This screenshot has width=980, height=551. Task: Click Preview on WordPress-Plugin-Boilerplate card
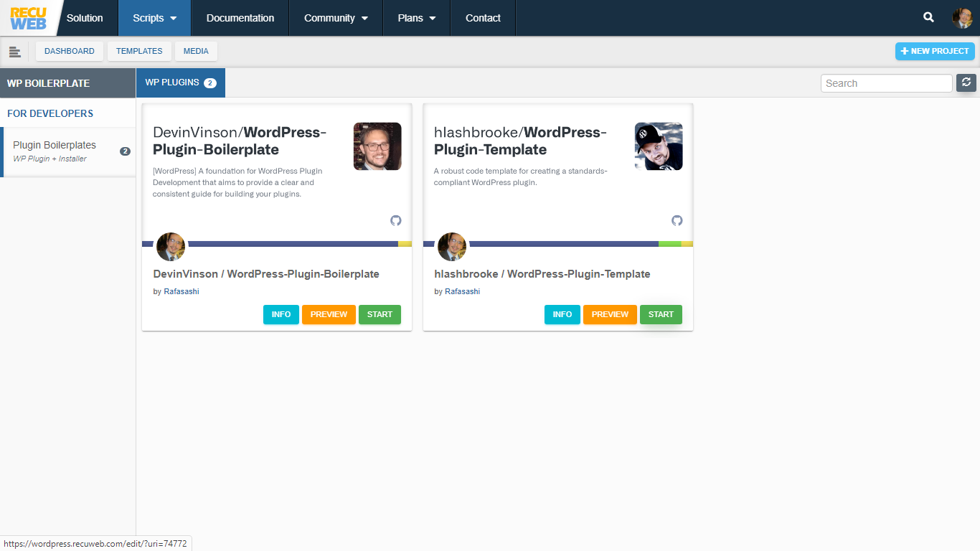329,314
